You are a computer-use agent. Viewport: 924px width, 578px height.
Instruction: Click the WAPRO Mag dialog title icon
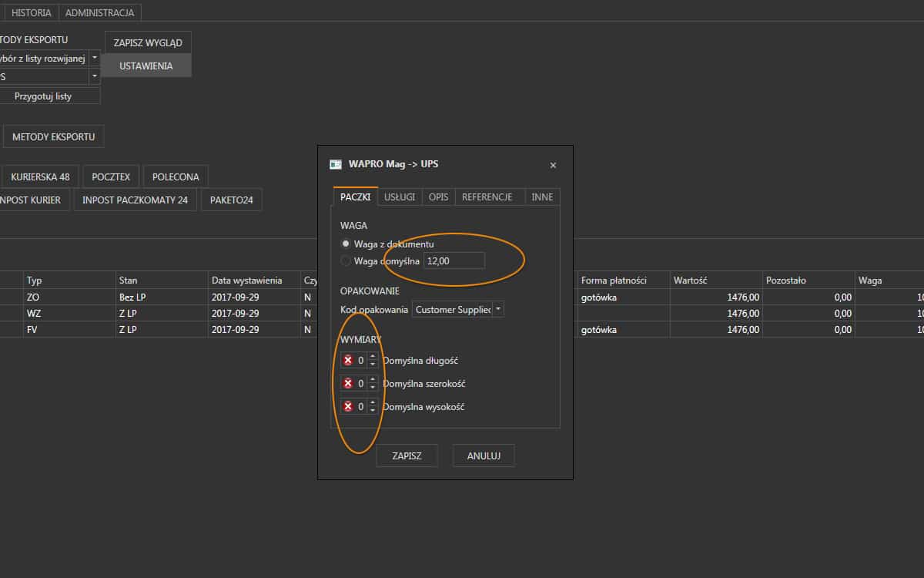pos(335,164)
